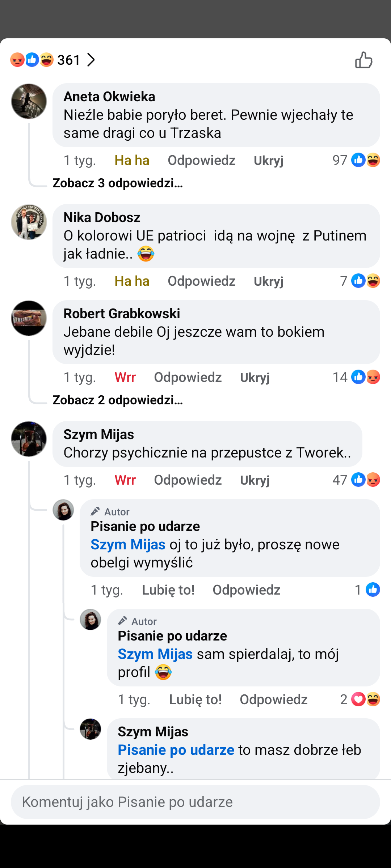View reaction icons on Nika Dobosz's comment

[365, 281]
